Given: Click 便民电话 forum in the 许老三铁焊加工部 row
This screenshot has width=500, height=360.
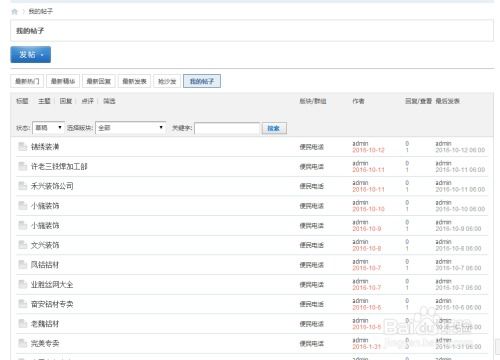Looking at the screenshot, I should click(312, 167).
